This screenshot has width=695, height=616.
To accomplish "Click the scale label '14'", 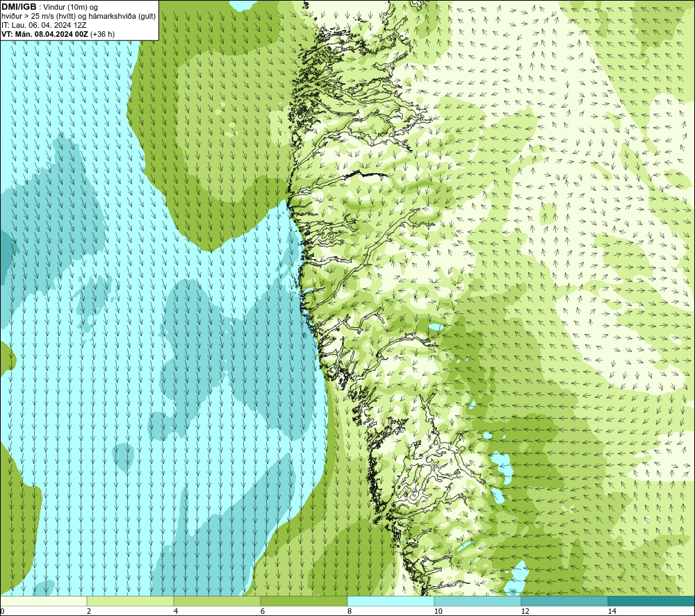I will (x=612, y=611).
